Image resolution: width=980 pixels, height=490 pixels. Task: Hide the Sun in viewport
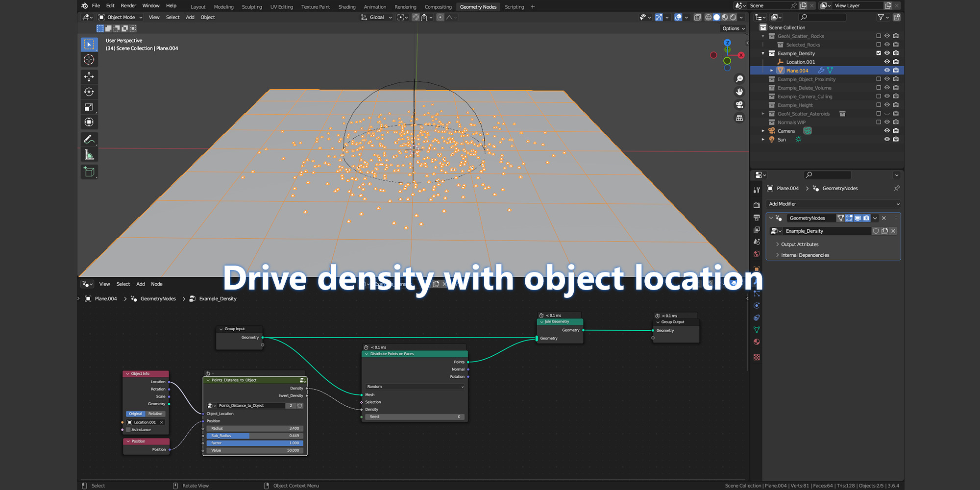click(887, 139)
